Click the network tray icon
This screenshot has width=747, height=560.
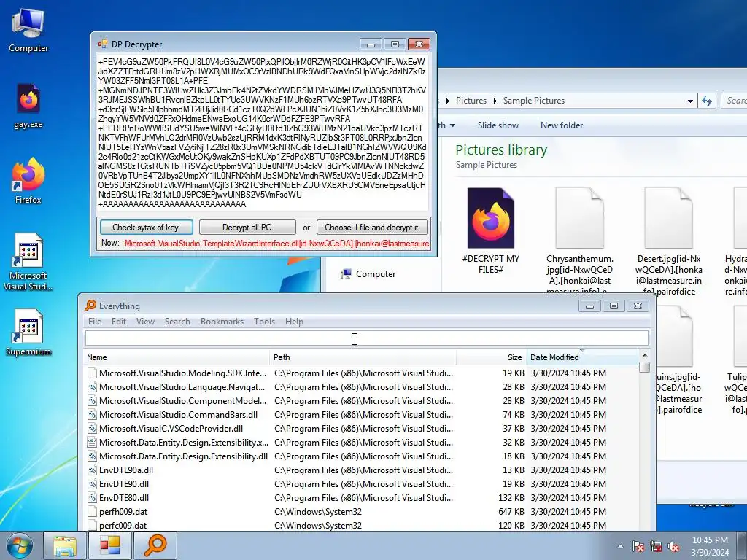tap(656, 547)
